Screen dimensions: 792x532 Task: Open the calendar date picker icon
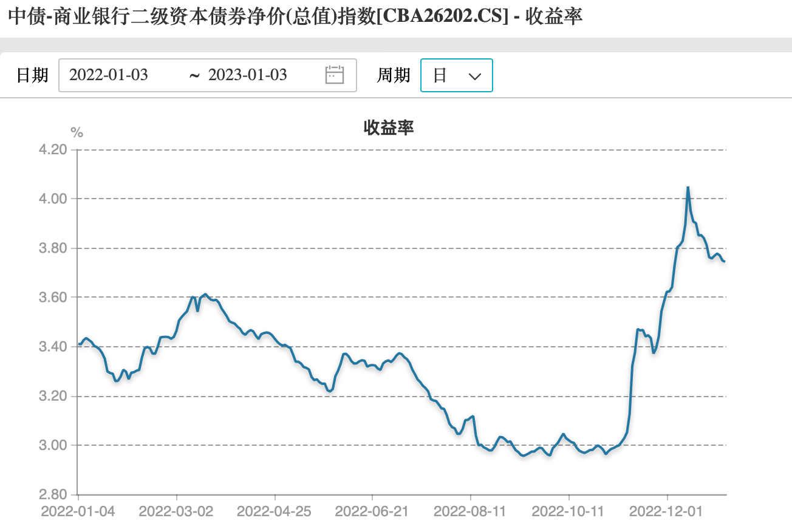click(335, 75)
